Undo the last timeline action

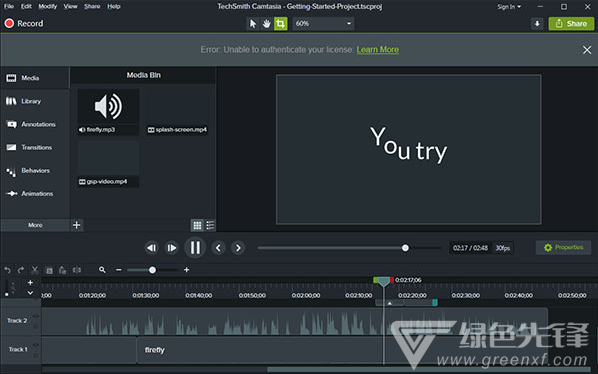pyautogui.click(x=7, y=270)
